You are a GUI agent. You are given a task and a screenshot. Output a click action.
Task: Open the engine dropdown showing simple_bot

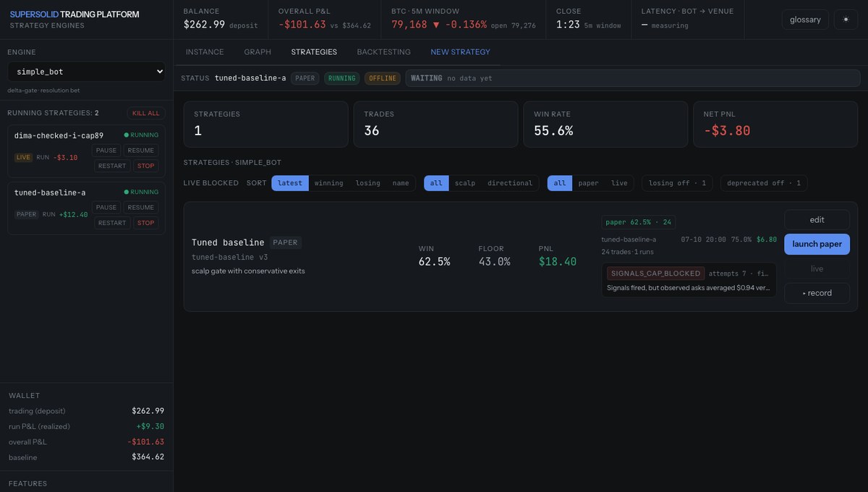pos(87,72)
